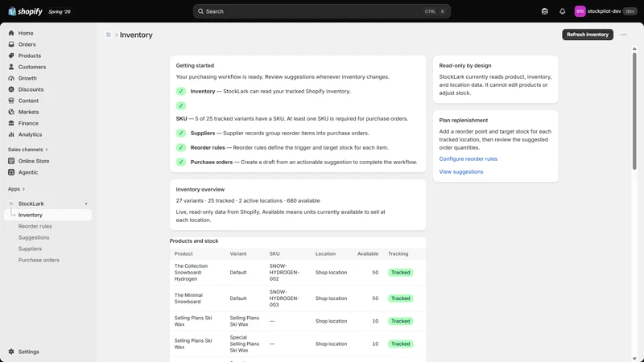Follow the Configure reorder rules link
This screenshot has height=362, width=644.
(x=468, y=158)
